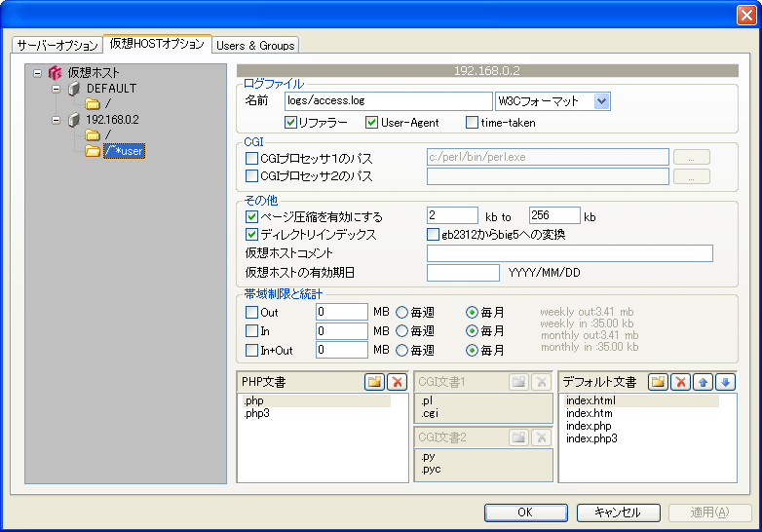Click the Out MB value field
Screen dimensions: 762x532
click(342, 312)
